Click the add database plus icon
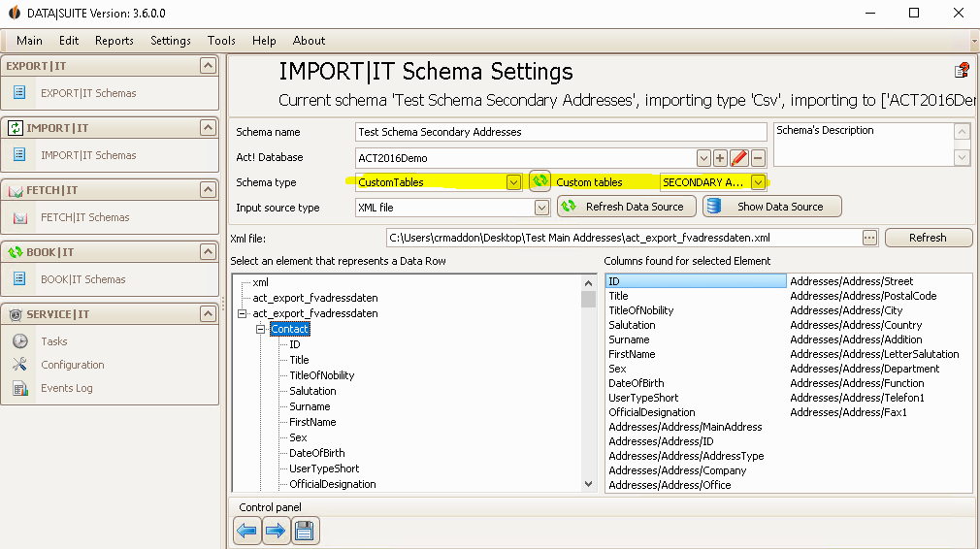 click(720, 158)
